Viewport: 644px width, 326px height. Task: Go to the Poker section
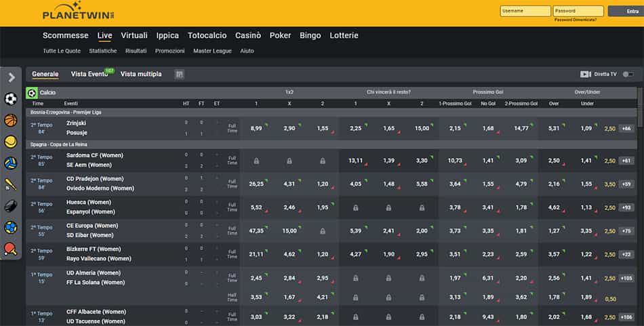(280, 36)
